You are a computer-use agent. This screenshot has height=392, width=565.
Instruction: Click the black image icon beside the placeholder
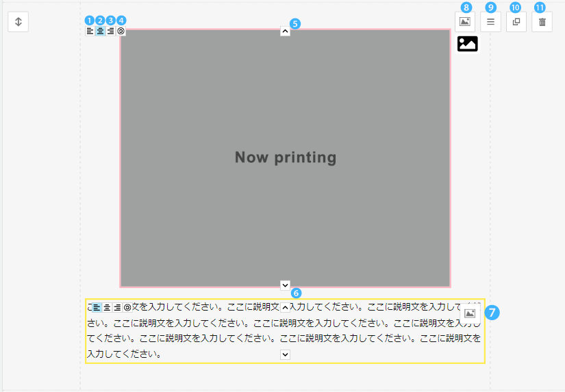pyautogui.click(x=468, y=44)
